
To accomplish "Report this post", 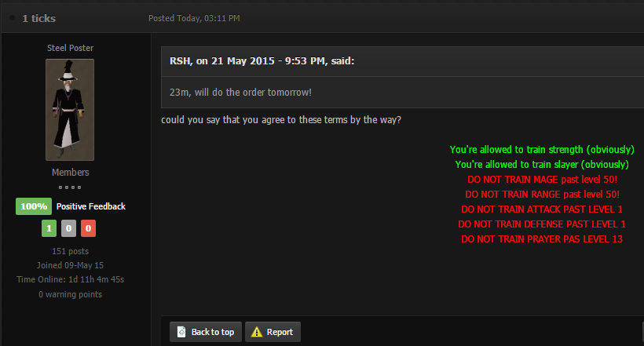I will point(273,332).
